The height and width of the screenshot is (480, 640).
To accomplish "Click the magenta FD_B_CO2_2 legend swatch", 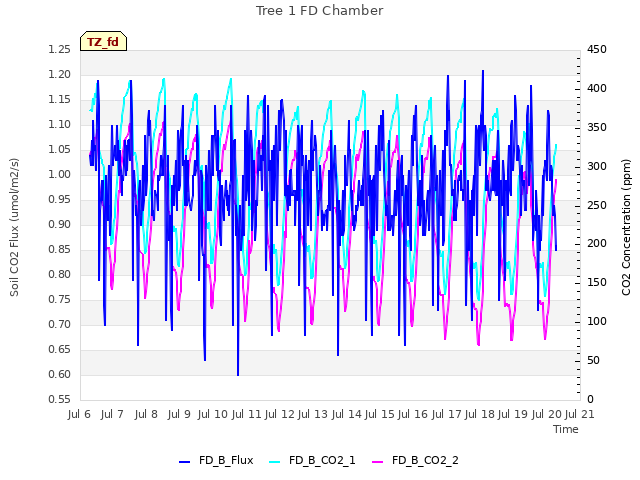I will pos(378,462).
